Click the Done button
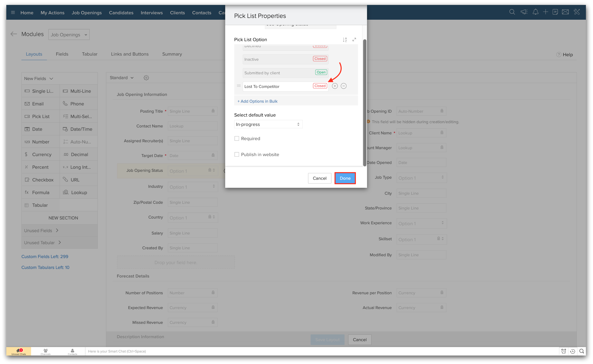The image size is (593, 364). [x=345, y=178]
